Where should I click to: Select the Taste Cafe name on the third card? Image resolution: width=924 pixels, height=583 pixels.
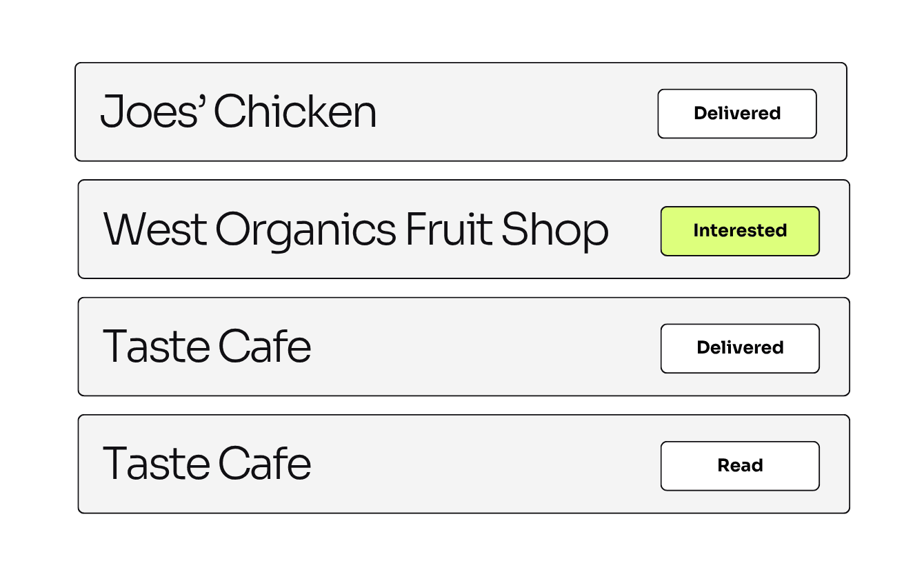coord(207,347)
